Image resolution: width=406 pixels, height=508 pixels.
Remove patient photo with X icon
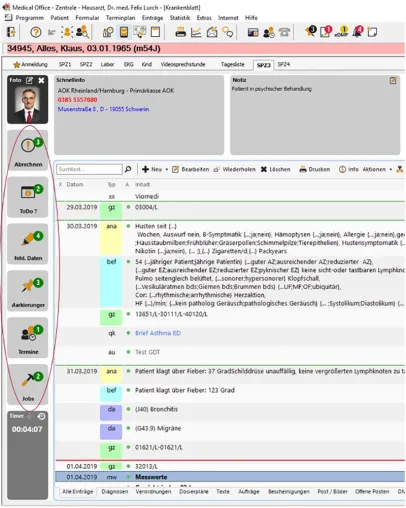(x=41, y=80)
